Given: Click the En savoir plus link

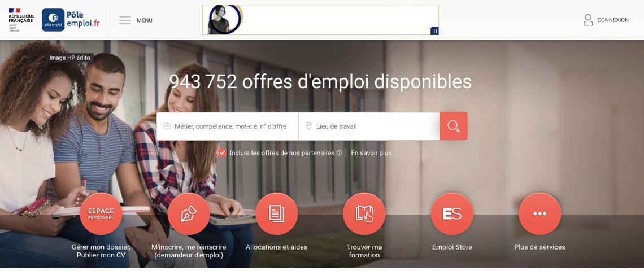Looking at the screenshot, I should pos(371,153).
